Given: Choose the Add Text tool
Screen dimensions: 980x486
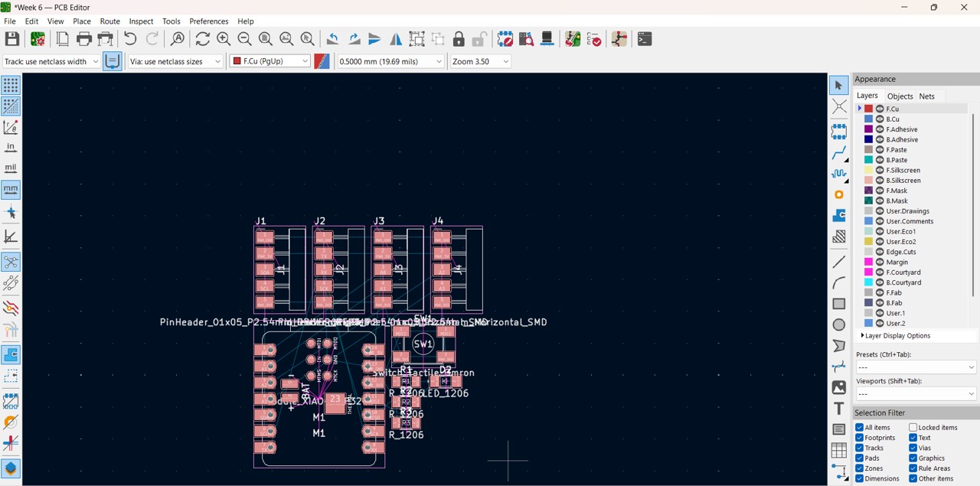Looking at the screenshot, I should 839,409.
